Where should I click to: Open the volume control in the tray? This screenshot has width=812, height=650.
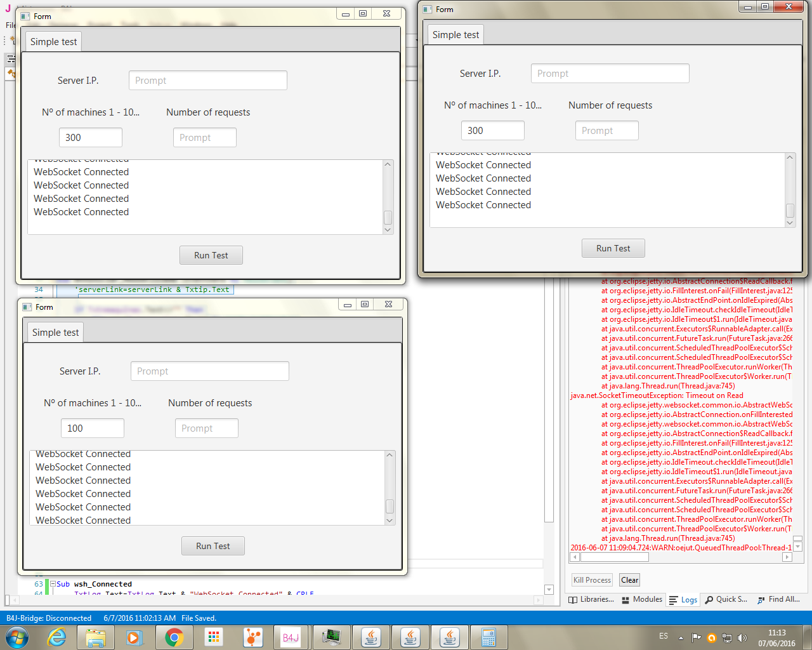click(x=742, y=637)
